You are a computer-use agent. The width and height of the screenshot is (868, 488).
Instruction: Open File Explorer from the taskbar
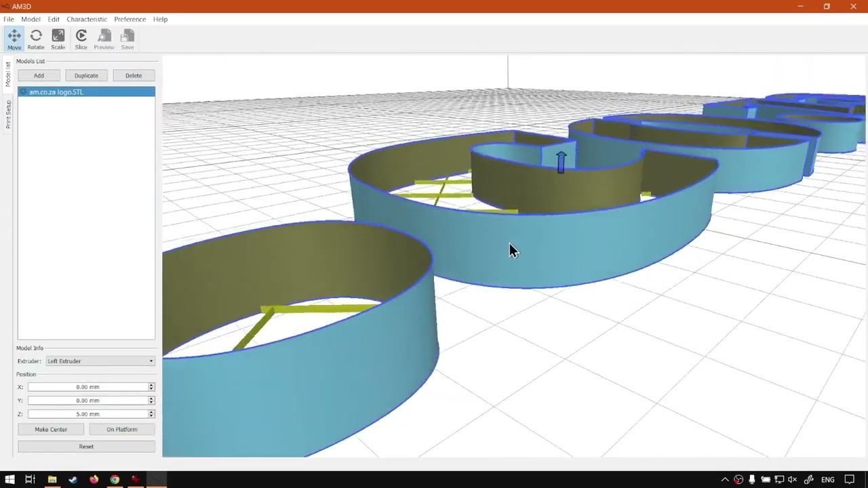tap(52, 480)
